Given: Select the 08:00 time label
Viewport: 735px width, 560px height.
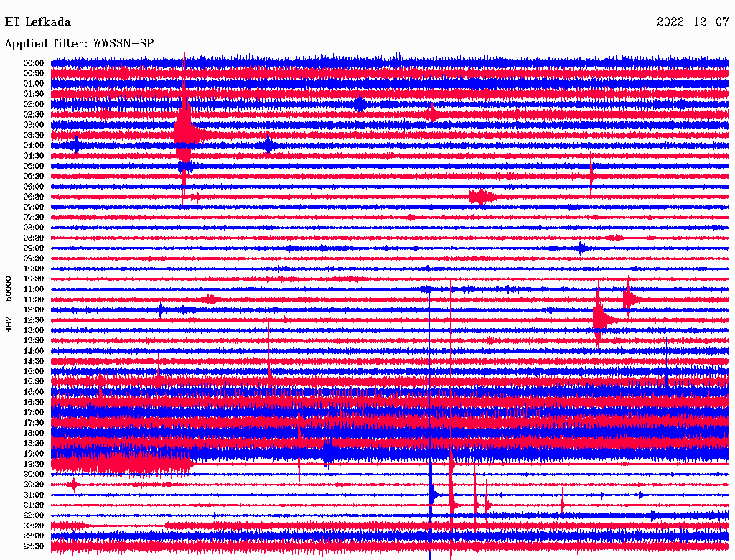Looking at the screenshot, I should click(33, 228).
